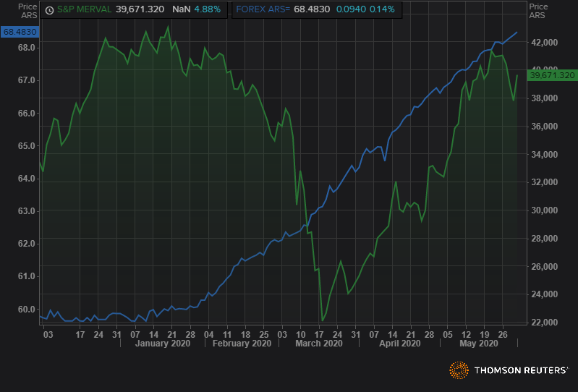
Task: Click the 63.0 left axis label
Action: [x=26, y=211]
